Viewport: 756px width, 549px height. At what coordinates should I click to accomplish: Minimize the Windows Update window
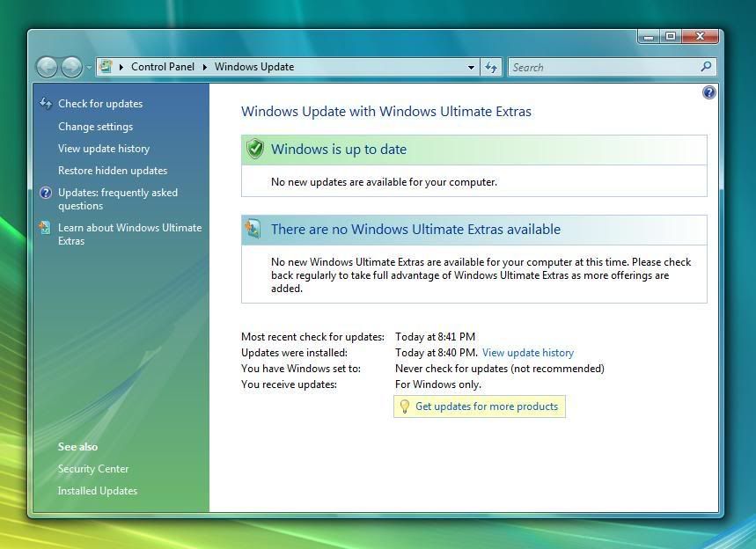click(x=649, y=37)
